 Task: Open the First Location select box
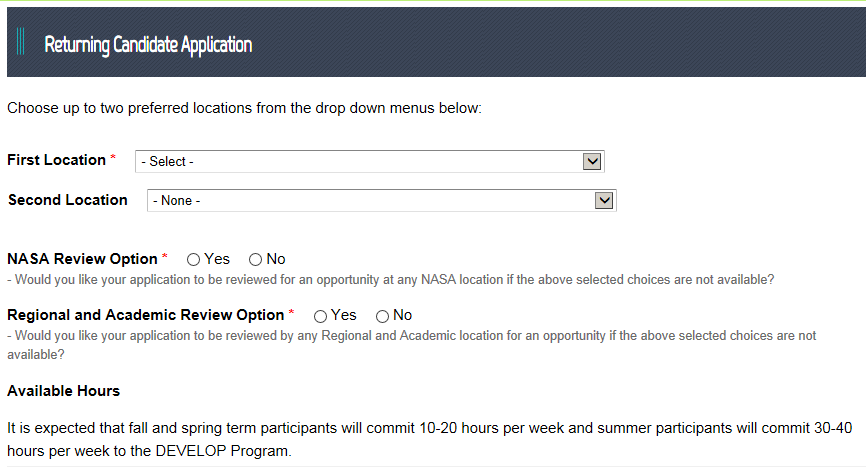tap(360, 161)
